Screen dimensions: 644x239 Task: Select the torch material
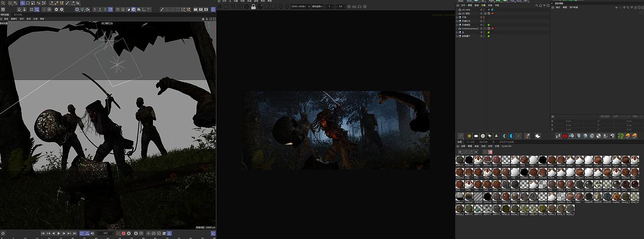pyautogui.click(x=625, y=185)
